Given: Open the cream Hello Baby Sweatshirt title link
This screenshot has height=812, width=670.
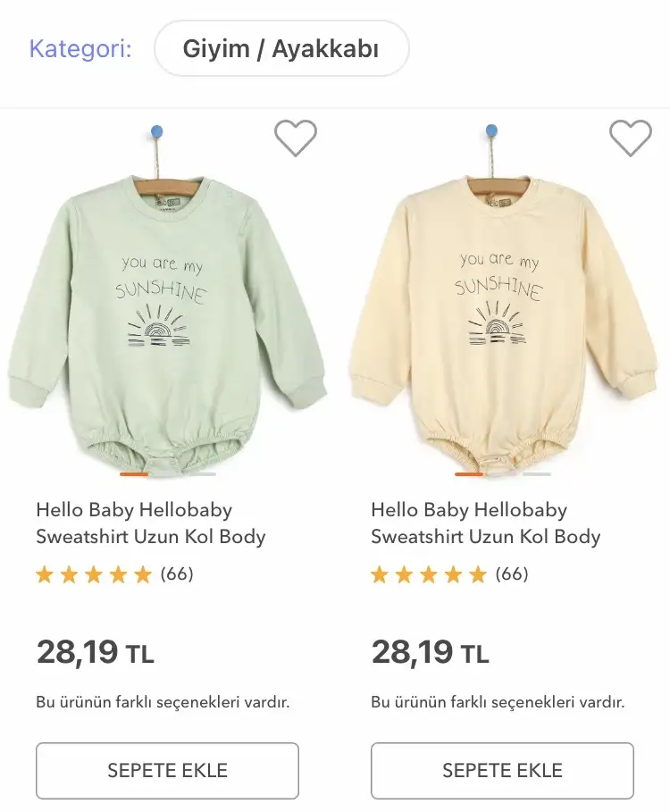Looking at the screenshot, I should [486, 523].
